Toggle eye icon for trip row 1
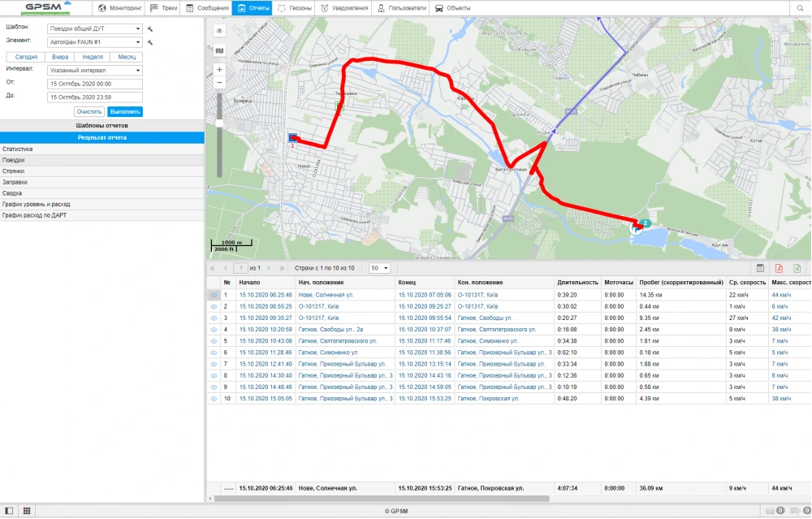Screen dimensions: 812x519 coord(214,295)
